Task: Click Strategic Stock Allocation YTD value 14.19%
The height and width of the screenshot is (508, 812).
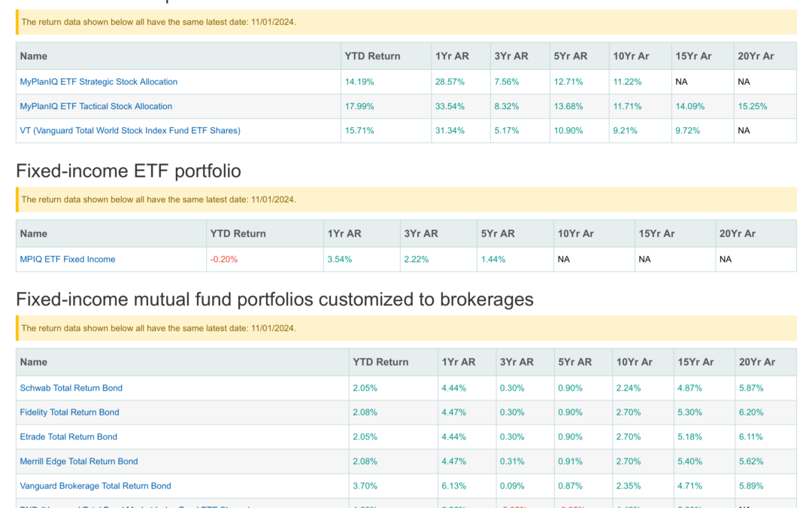Action: [x=359, y=82]
